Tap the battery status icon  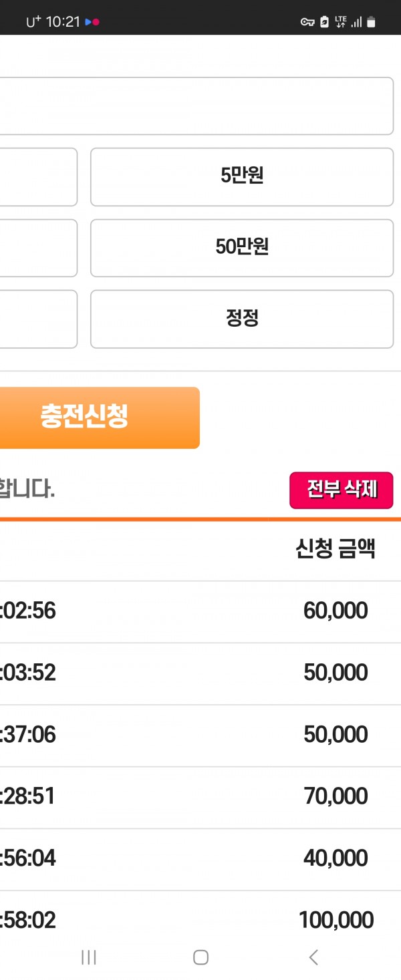[x=372, y=22]
